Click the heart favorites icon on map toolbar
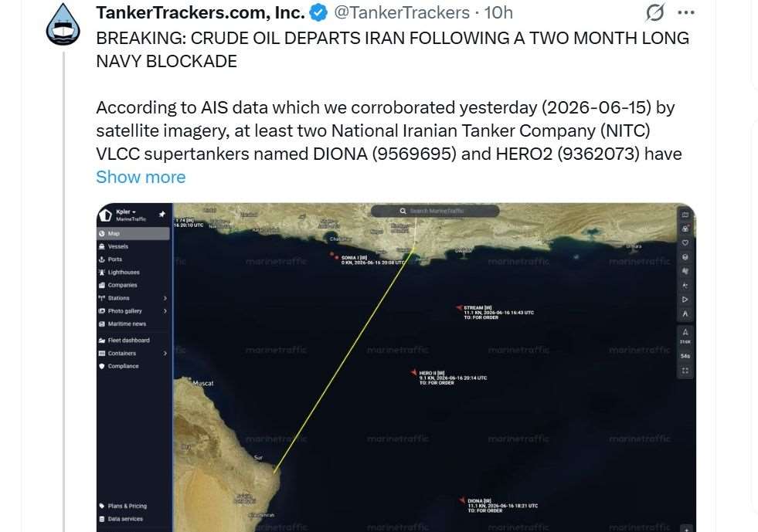758x532 pixels. (685, 242)
